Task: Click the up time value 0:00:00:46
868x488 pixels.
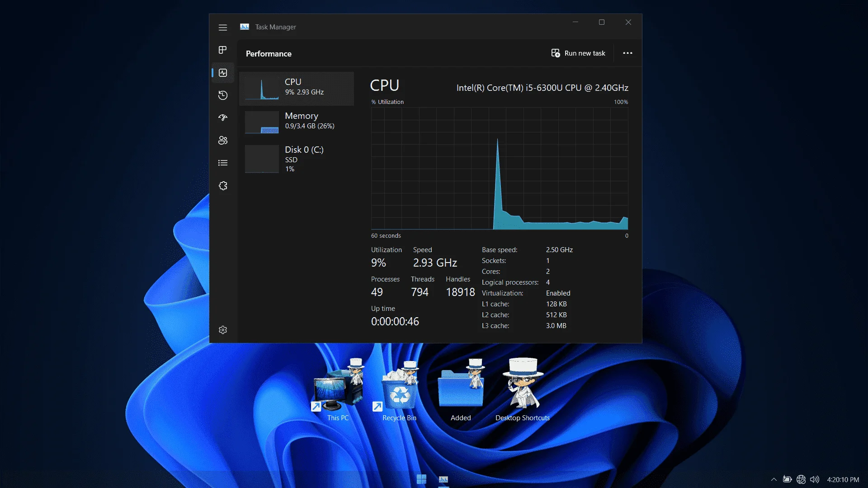Action: pos(395,322)
